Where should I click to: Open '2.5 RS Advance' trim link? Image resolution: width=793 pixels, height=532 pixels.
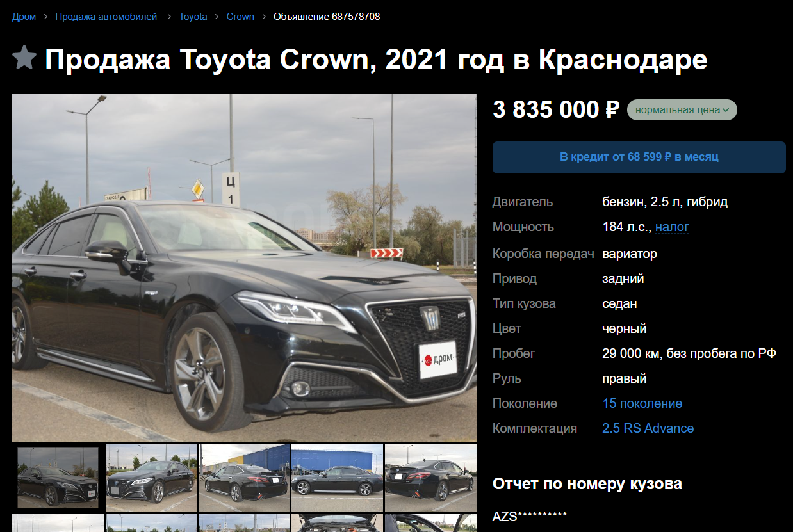[648, 428]
